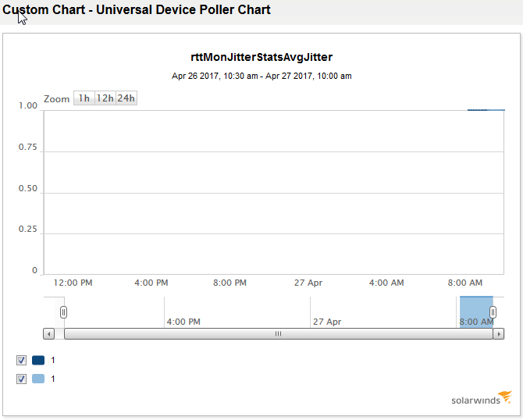Uncheck the dark blue series checkbox

tap(21, 361)
